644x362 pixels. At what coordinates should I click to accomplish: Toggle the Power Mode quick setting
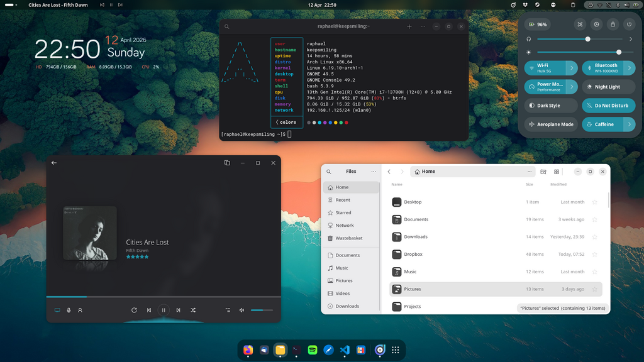(545, 87)
